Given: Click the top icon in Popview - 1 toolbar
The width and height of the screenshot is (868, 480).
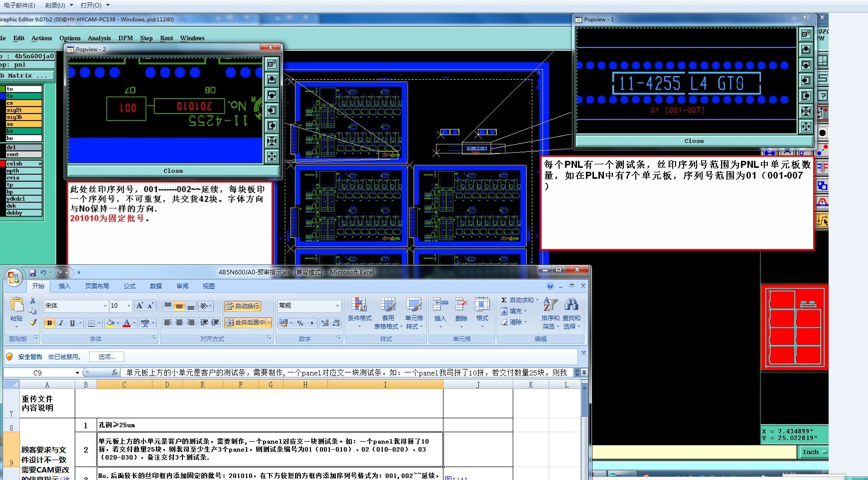Looking at the screenshot, I should coord(806,34).
